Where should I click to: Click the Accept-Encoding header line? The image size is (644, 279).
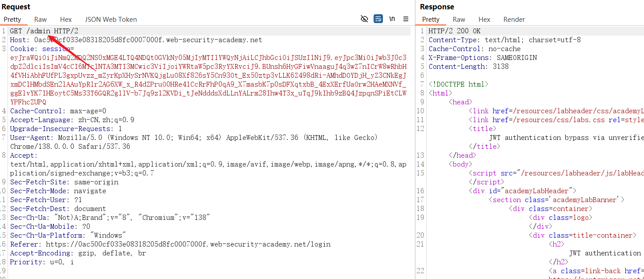click(x=78, y=253)
